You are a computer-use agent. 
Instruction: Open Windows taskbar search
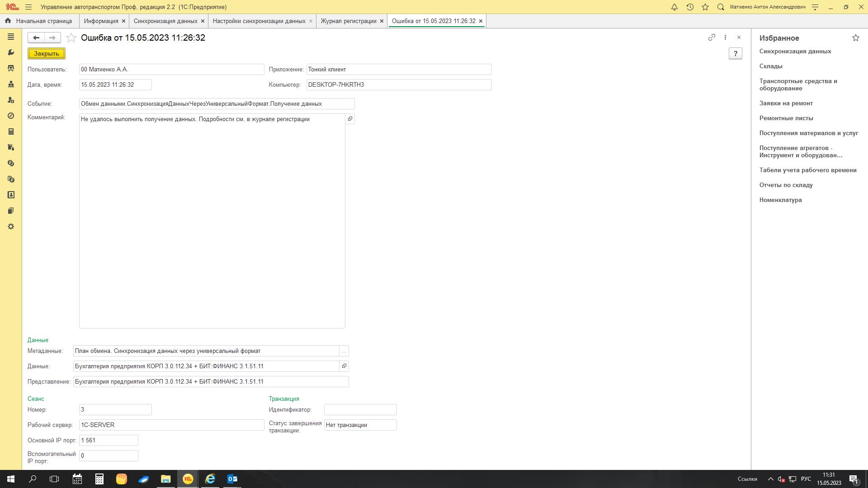tap(33, 479)
